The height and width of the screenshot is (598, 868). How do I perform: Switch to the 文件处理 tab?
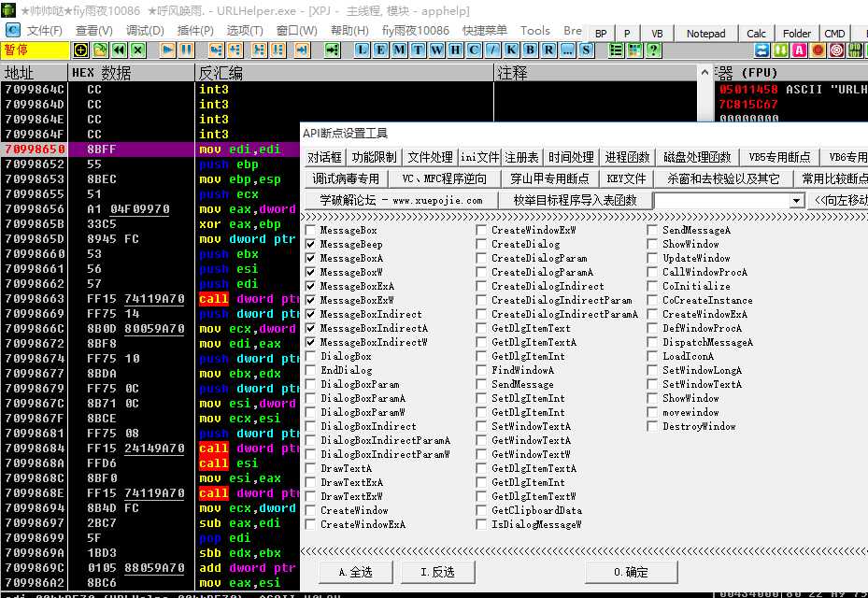pyautogui.click(x=430, y=157)
